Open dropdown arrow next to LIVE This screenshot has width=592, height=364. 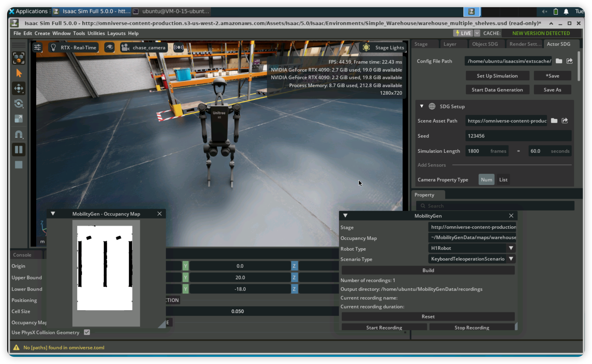click(477, 33)
